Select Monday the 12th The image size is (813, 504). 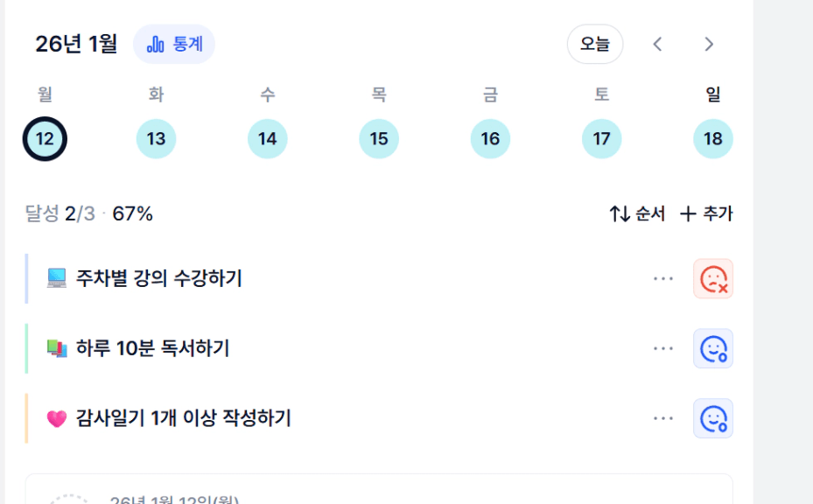46,138
